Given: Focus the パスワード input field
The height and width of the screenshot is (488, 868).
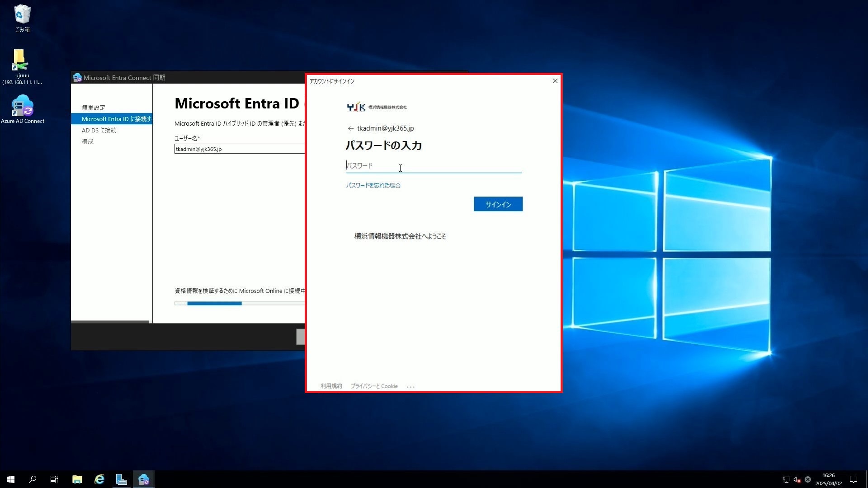Looking at the screenshot, I should (x=434, y=166).
